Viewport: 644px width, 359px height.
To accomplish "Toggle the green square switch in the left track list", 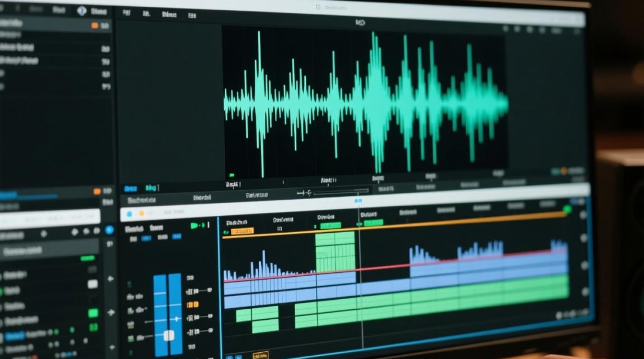I will [93, 313].
